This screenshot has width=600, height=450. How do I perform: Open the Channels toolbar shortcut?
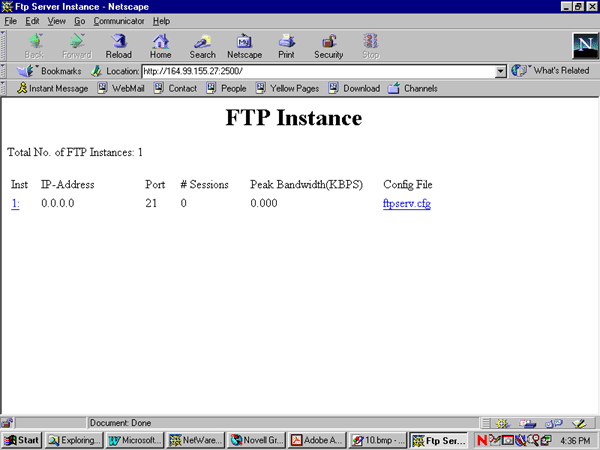[x=412, y=88]
